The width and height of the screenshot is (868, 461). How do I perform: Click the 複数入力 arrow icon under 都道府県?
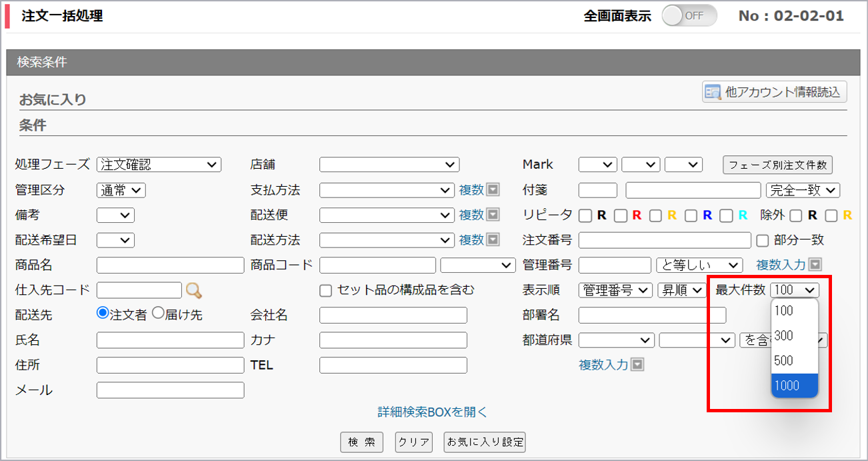tap(637, 365)
